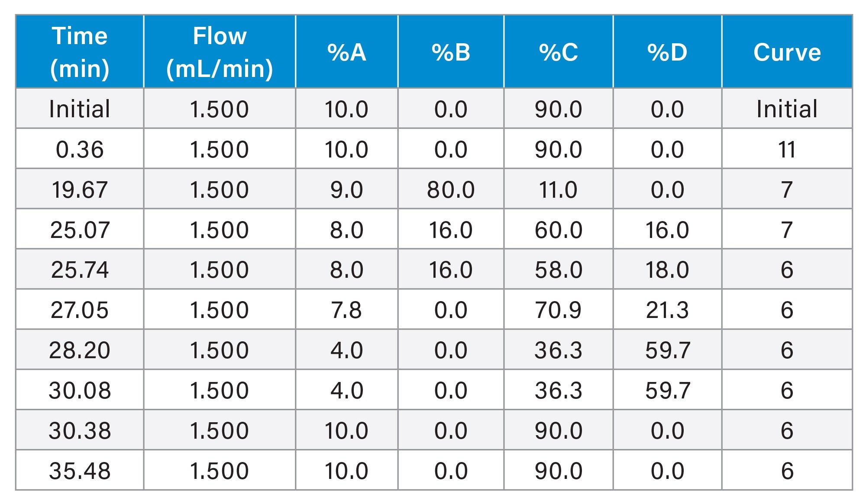Select the 70.9 value in %C column
866x504 pixels.
tap(558, 310)
